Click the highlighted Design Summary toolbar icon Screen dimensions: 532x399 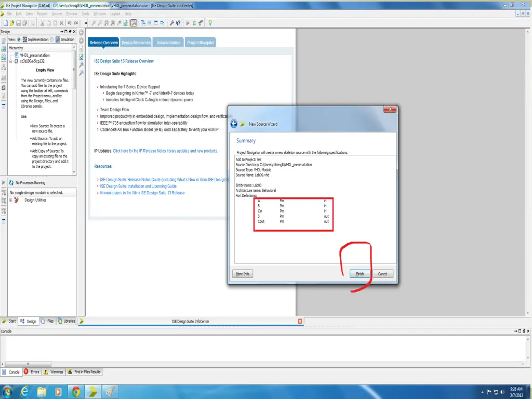point(134,23)
